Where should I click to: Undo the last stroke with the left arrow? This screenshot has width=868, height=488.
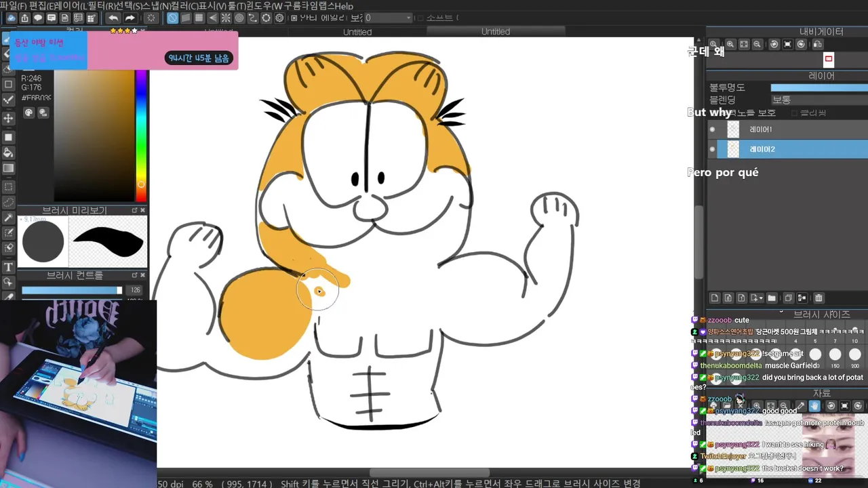pyautogui.click(x=113, y=18)
